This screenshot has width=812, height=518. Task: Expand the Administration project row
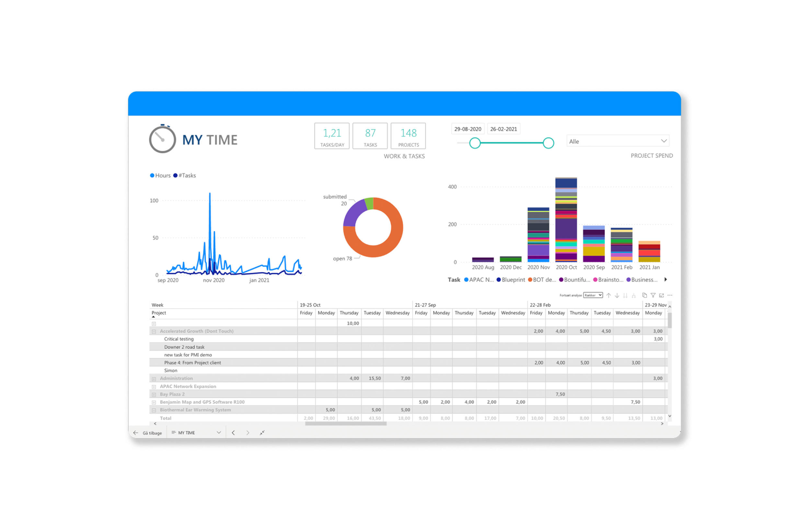click(x=154, y=378)
